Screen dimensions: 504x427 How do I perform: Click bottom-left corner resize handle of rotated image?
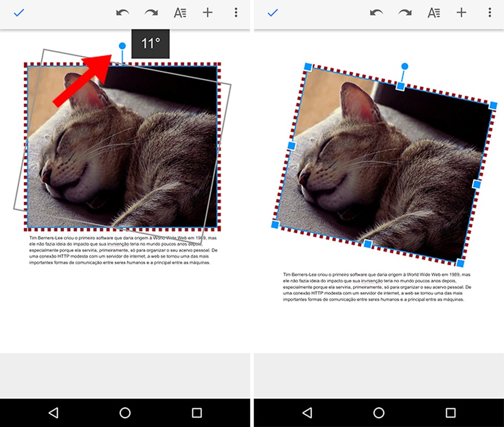pyautogui.click(x=275, y=225)
